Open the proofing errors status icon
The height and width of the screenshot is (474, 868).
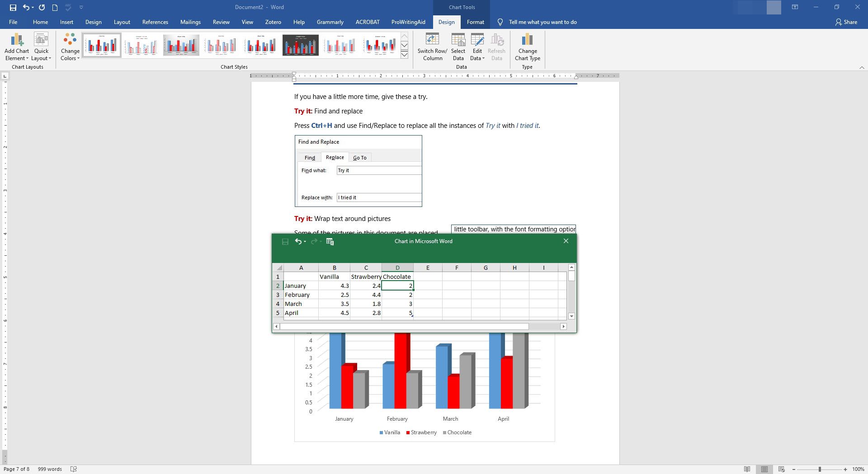[x=74, y=469]
